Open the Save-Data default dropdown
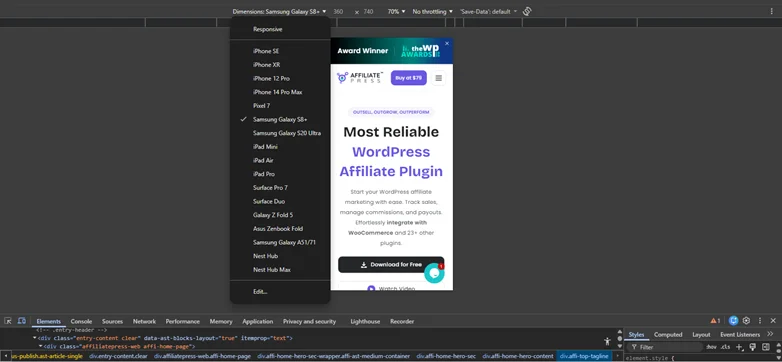 [488, 11]
